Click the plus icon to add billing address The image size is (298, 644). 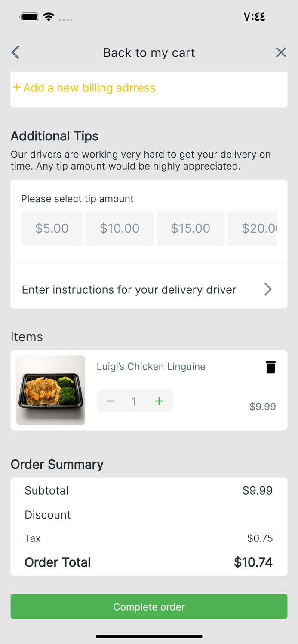click(x=16, y=87)
